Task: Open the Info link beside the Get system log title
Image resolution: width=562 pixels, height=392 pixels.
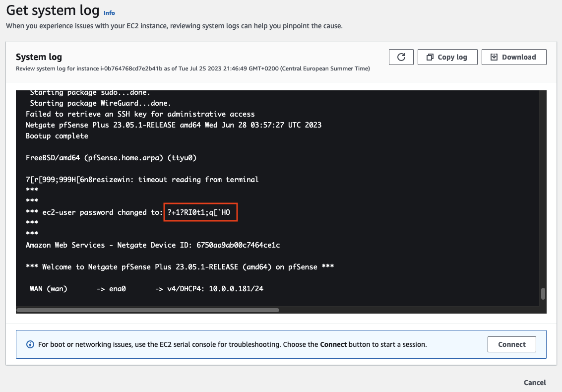Action: 109,13
